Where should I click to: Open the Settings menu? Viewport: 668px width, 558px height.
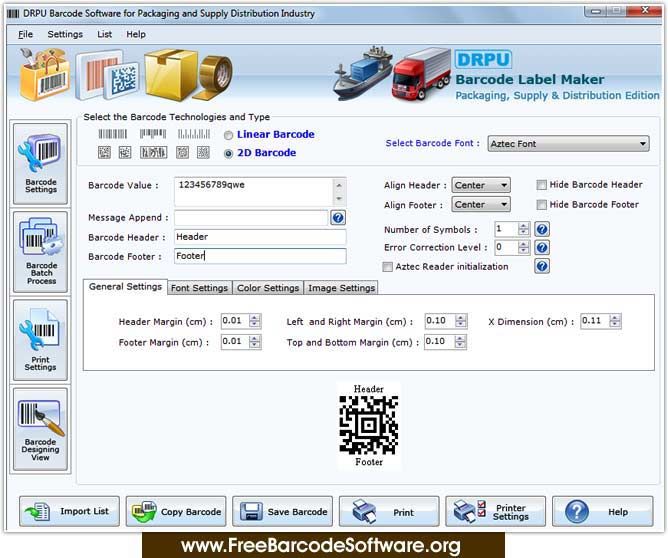[65, 34]
